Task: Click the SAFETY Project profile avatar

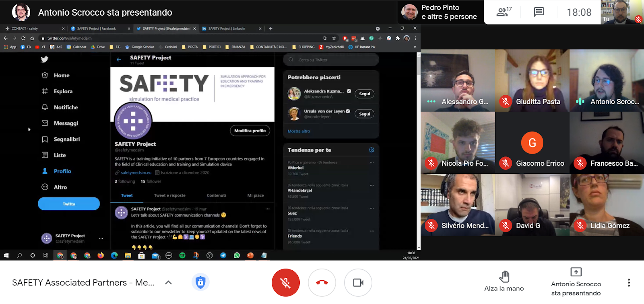Action: coord(134,121)
